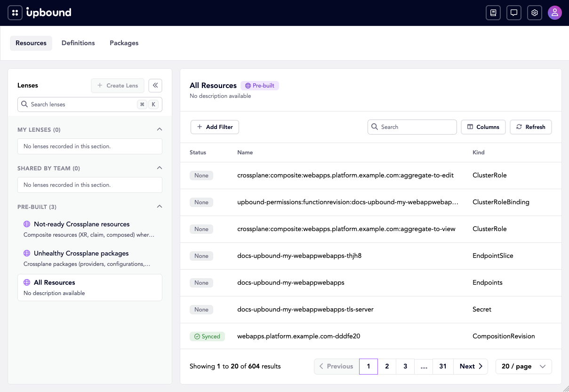The width and height of the screenshot is (569, 392).
Task: Collapse the SHARED BY TEAM section
Action: 160,168
